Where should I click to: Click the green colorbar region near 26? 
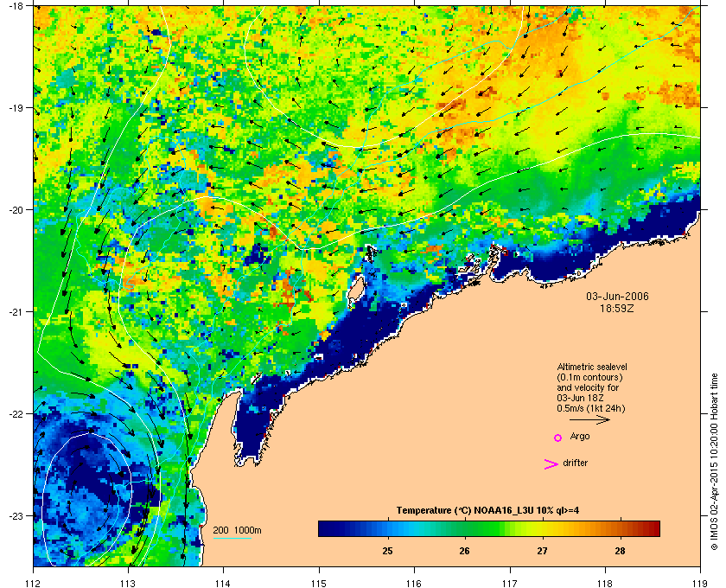pyautogui.click(x=465, y=528)
